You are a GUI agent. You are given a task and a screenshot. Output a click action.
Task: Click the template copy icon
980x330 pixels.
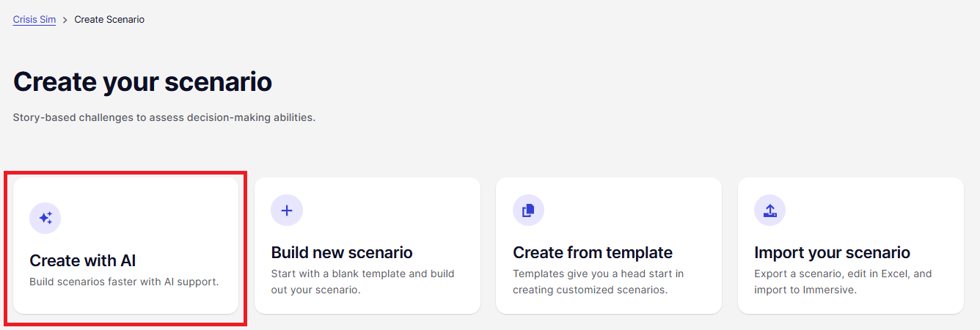[528, 210]
